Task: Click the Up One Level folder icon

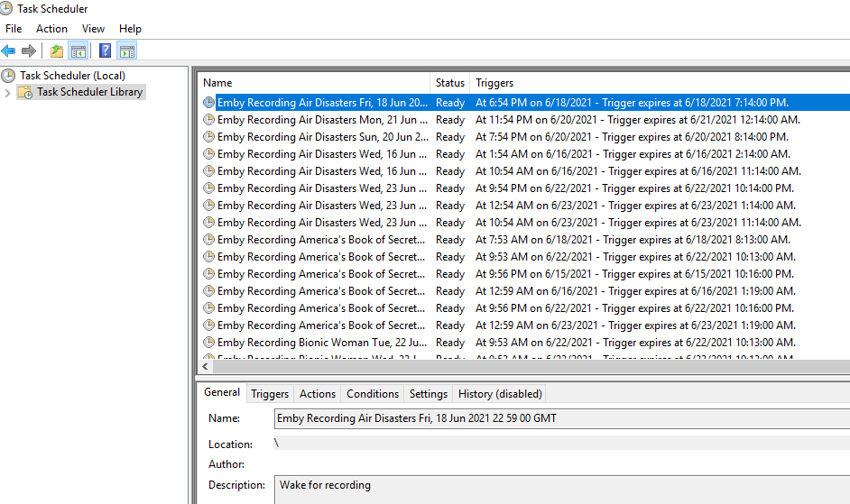Action: click(57, 50)
